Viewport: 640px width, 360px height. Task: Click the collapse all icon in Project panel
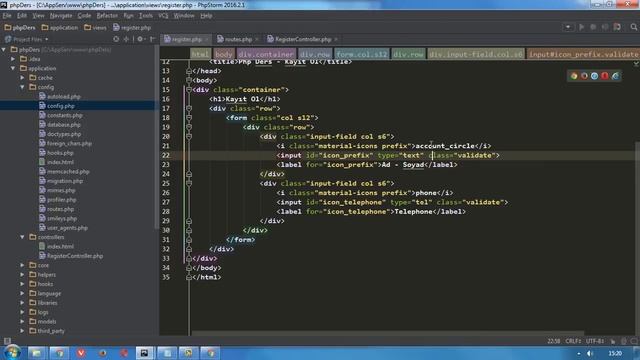[126, 39]
